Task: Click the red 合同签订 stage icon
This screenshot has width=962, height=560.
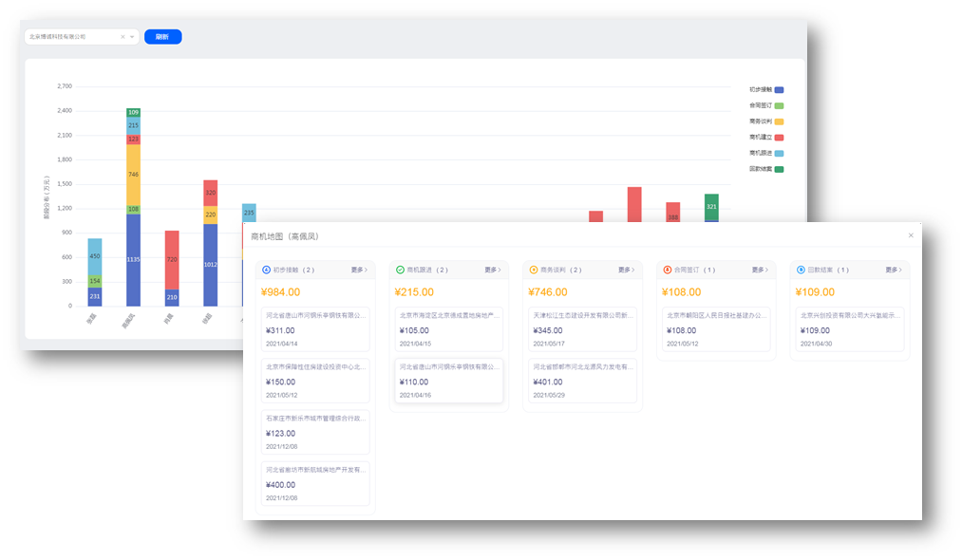Action: (x=667, y=271)
